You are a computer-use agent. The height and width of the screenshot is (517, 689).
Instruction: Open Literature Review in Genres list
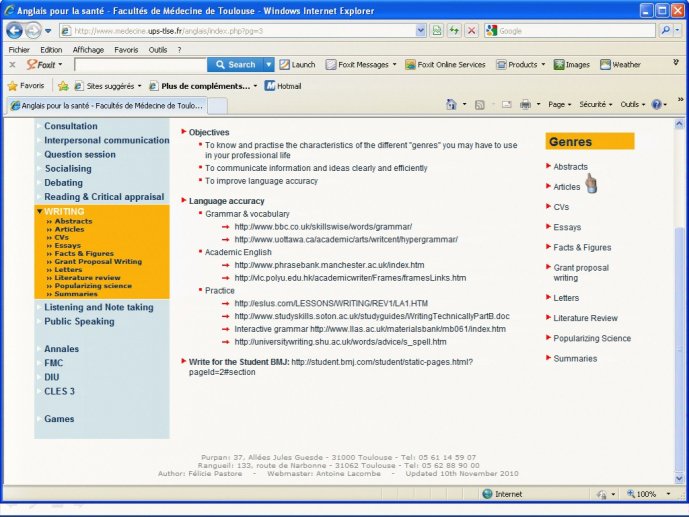[585, 318]
